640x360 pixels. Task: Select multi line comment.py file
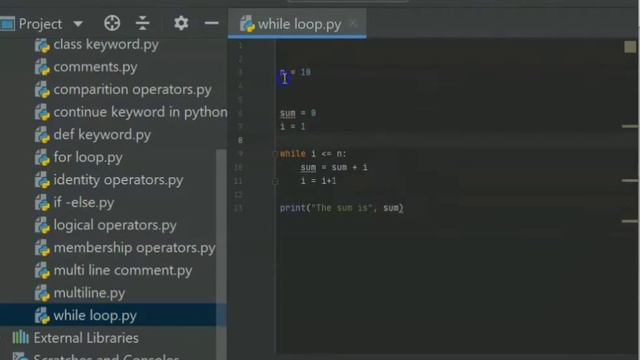point(122,270)
